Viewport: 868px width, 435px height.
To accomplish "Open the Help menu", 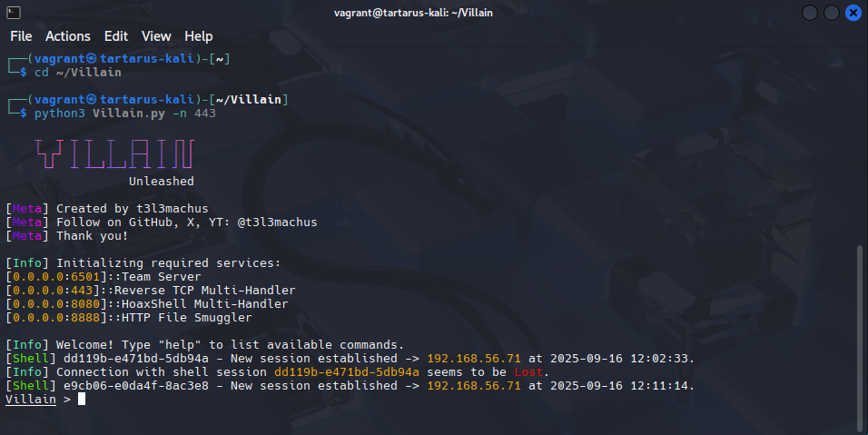I will click(199, 36).
